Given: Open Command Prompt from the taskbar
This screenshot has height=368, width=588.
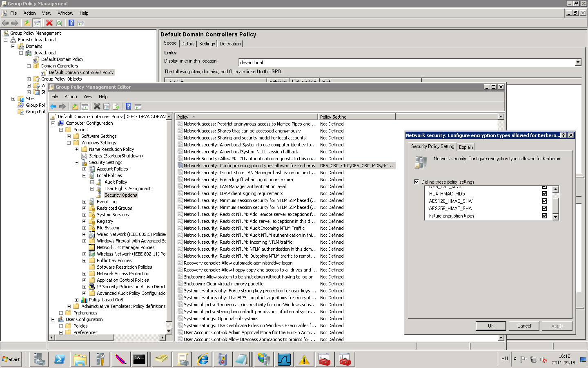Looking at the screenshot, I should [139, 359].
